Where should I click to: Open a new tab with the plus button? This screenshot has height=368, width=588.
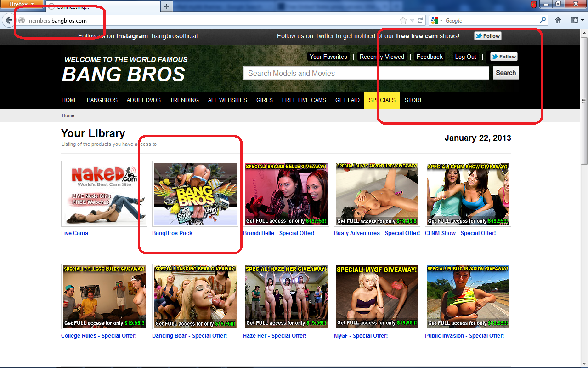click(166, 6)
